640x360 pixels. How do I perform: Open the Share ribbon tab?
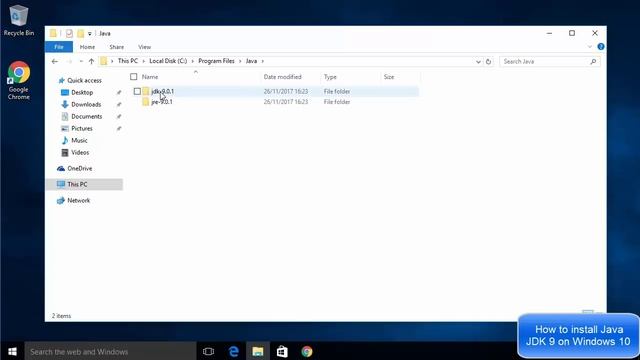[x=116, y=47]
